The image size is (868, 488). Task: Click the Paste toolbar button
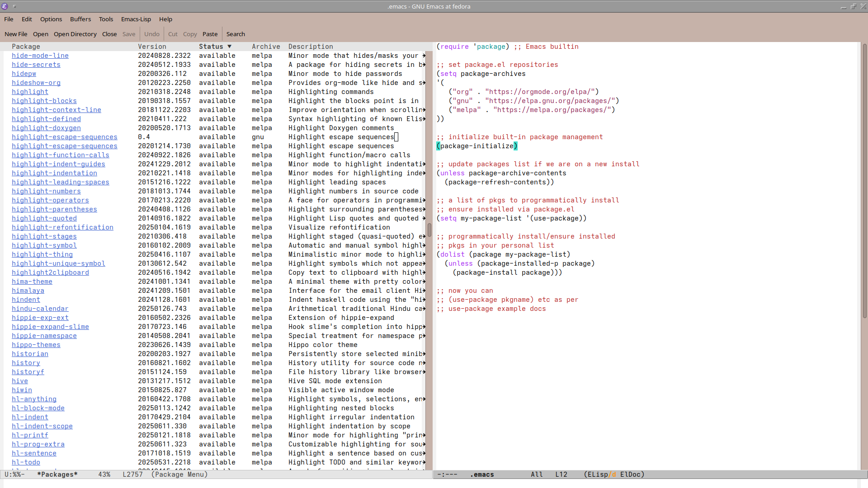click(210, 34)
